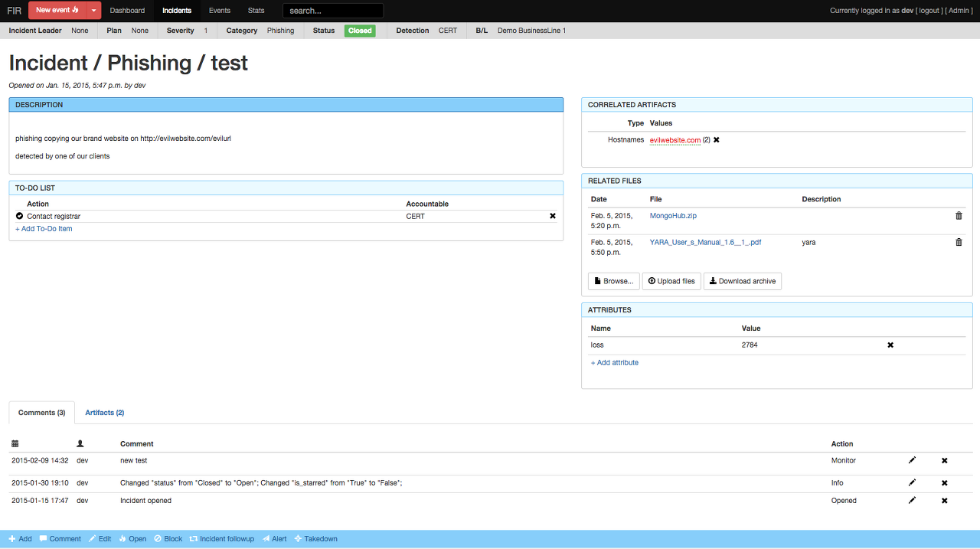
Task: Delete the MongoHub.zip file with trash icon
Action: coord(959,216)
